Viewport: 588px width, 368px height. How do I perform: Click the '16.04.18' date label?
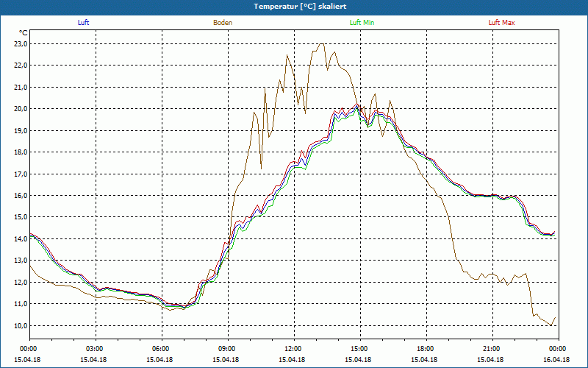[x=556, y=360]
